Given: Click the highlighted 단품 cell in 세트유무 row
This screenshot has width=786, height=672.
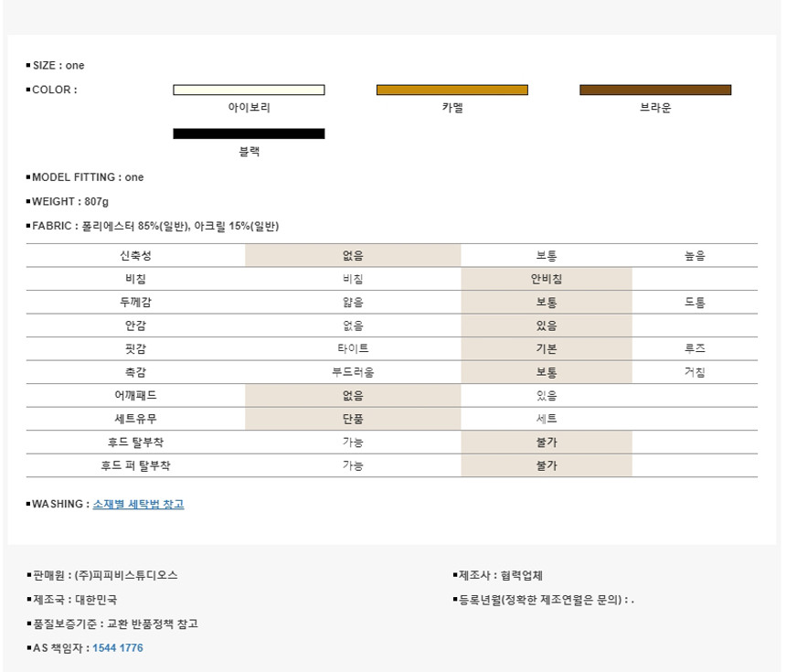Looking at the screenshot, I should pos(352,419).
